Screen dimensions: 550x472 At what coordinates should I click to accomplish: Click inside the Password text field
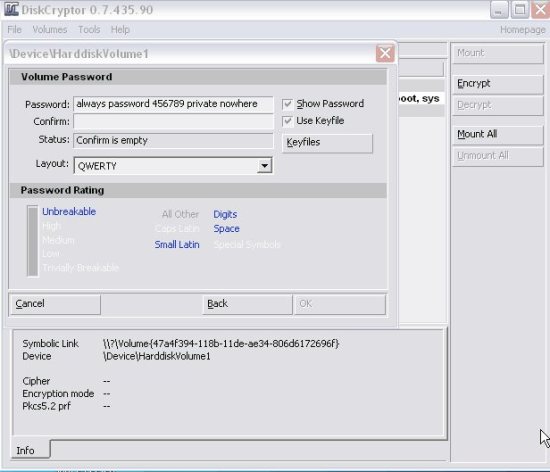(x=173, y=104)
